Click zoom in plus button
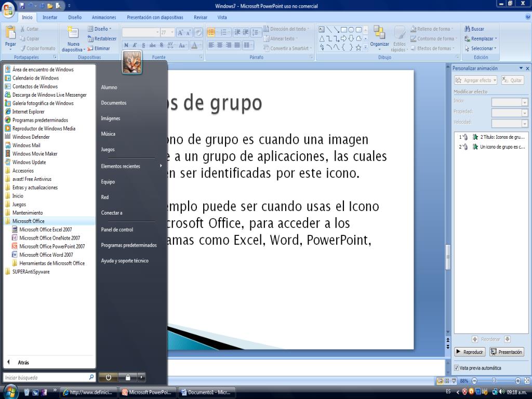 [518, 381]
